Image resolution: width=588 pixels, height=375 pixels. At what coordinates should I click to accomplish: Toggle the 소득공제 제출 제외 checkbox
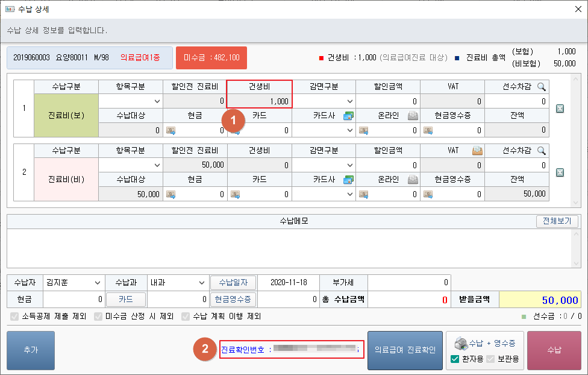point(14,316)
